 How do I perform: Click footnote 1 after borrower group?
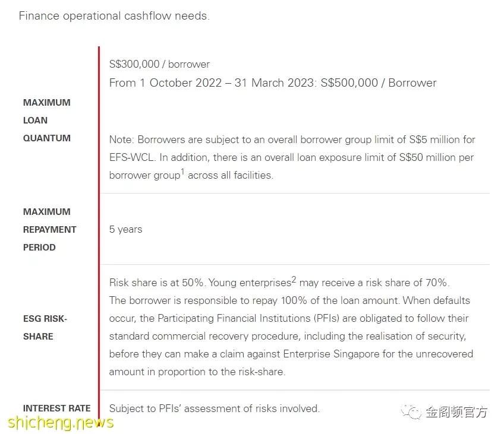tap(182, 172)
